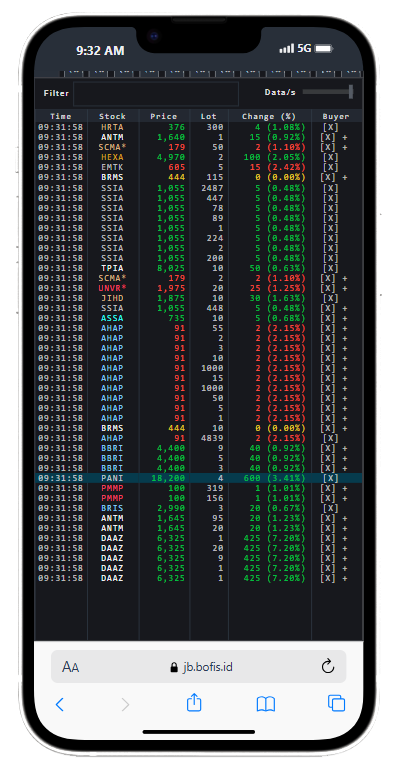This screenshot has height=768, width=404.
Task: Open the share sheet icon
Action: [194, 702]
